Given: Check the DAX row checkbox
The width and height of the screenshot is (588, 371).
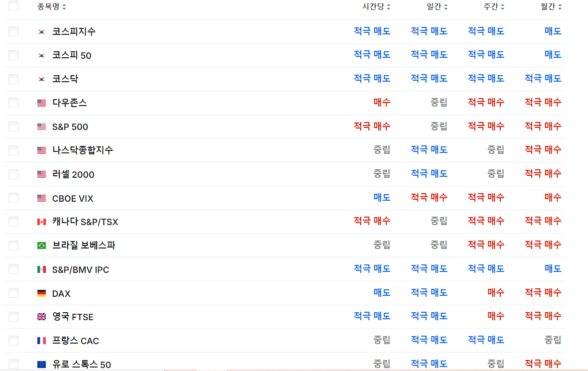Looking at the screenshot, I should (13, 293).
